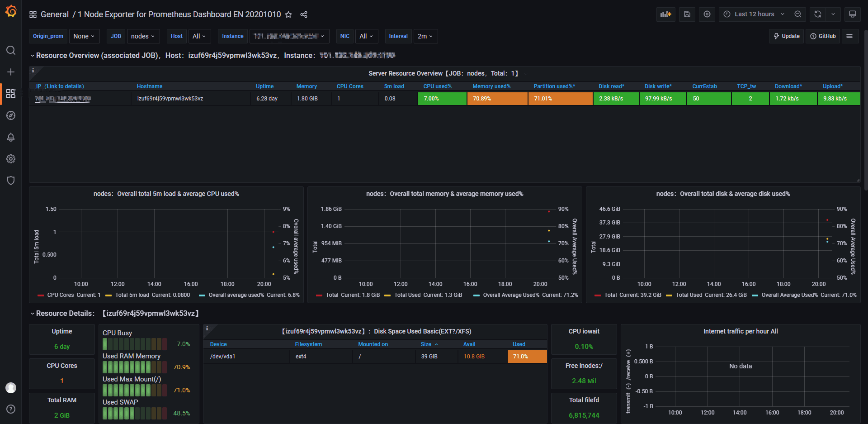Open the Interval 2m dropdown
The height and width of the screenshot is (424, 868).
[x=425, y=36]
